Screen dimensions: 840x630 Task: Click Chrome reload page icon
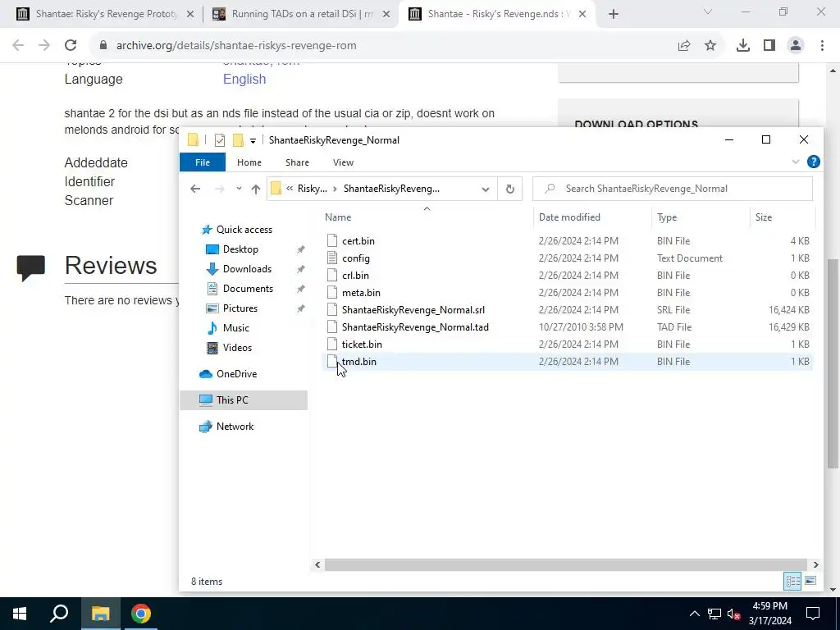71,46
